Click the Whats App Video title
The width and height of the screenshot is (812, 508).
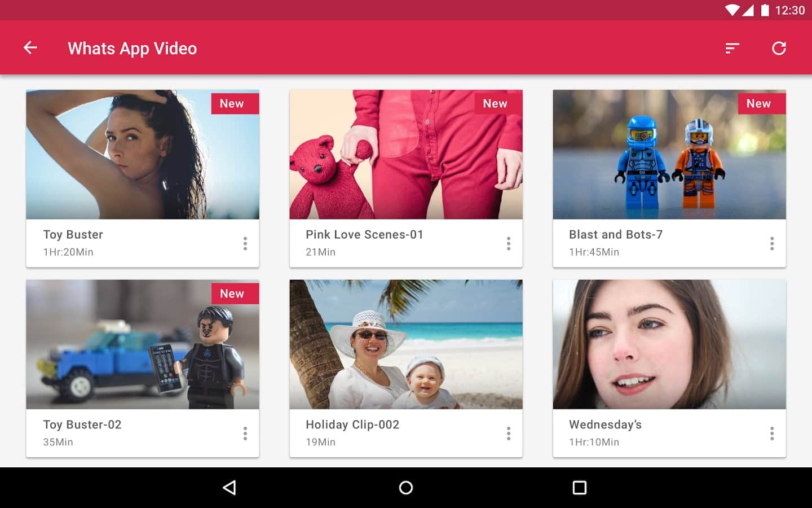[x=132, y=49]
